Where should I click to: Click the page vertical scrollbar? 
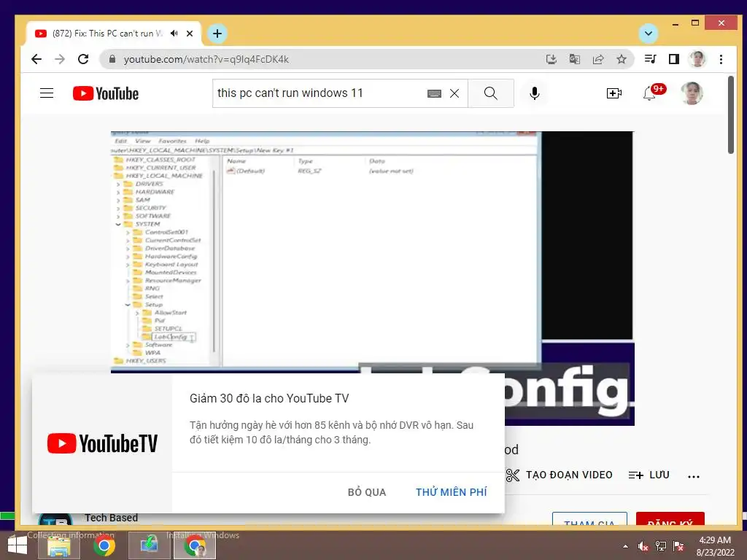click(x=731, y=114)
